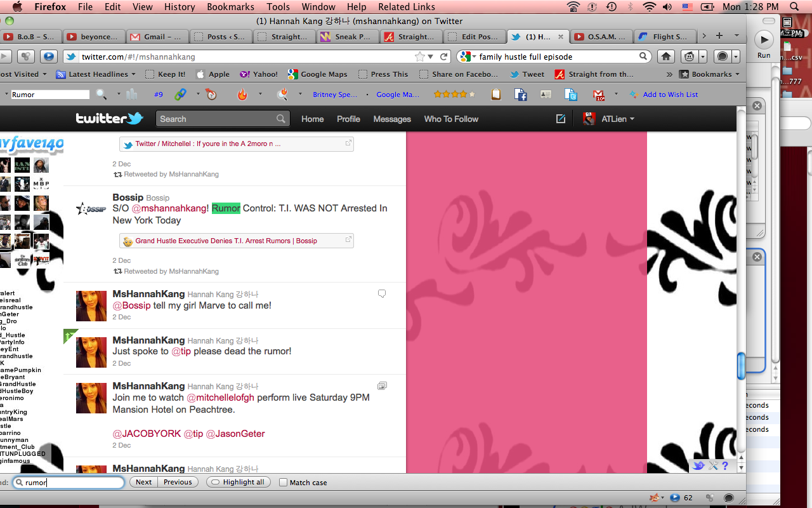This screenshot has width=812, height=508.
Task: Click the Twitter search input field
Action: pos(216,119)
